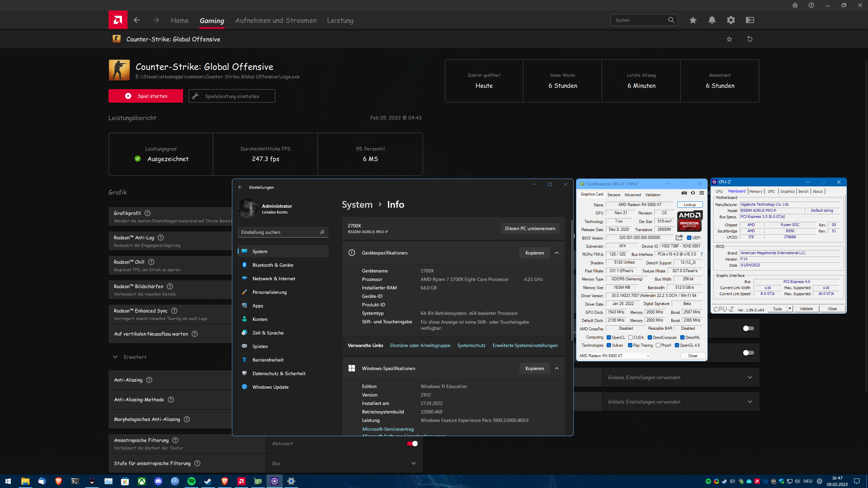Go back in Einstellungen window
Image resolution: width=868 pixels, height=488 pixels.
240,187
